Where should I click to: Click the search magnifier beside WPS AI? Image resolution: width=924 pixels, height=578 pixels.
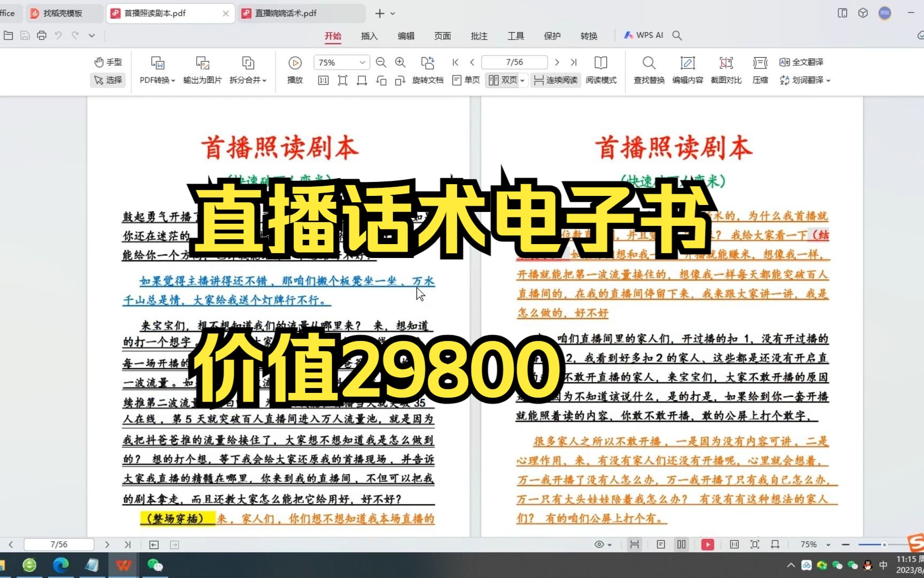(677, 35)
